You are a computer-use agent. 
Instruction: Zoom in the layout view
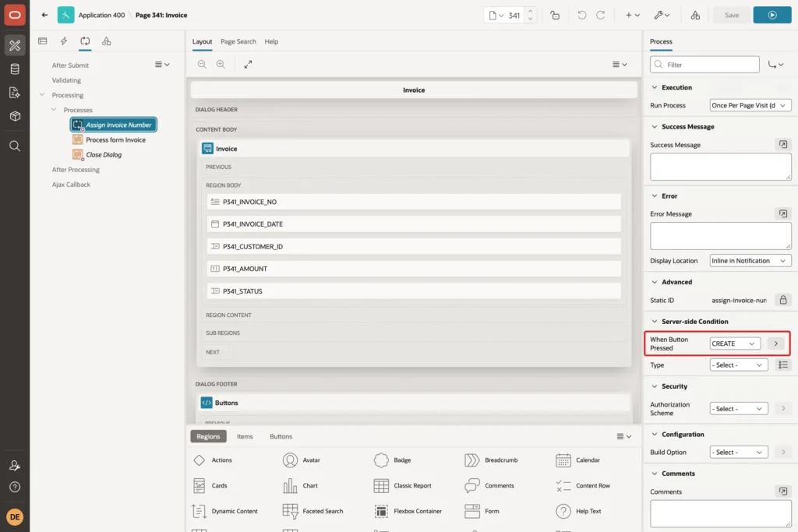[x=221, y=64]
